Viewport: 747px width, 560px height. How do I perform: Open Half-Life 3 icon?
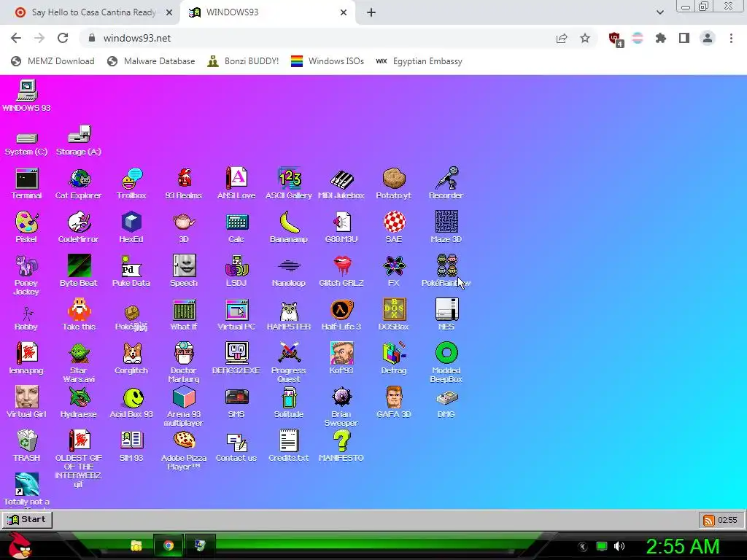tap(341, 315)
